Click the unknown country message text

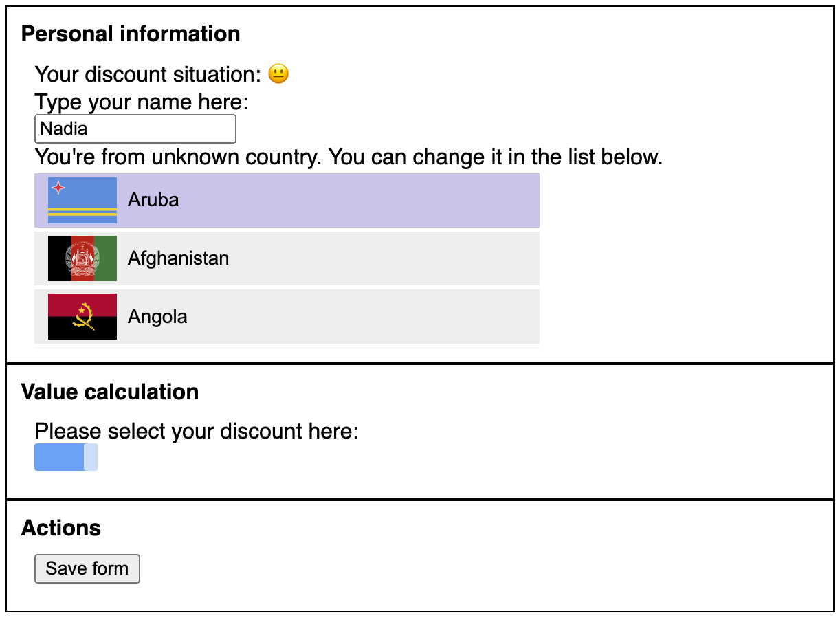(349, 157)
